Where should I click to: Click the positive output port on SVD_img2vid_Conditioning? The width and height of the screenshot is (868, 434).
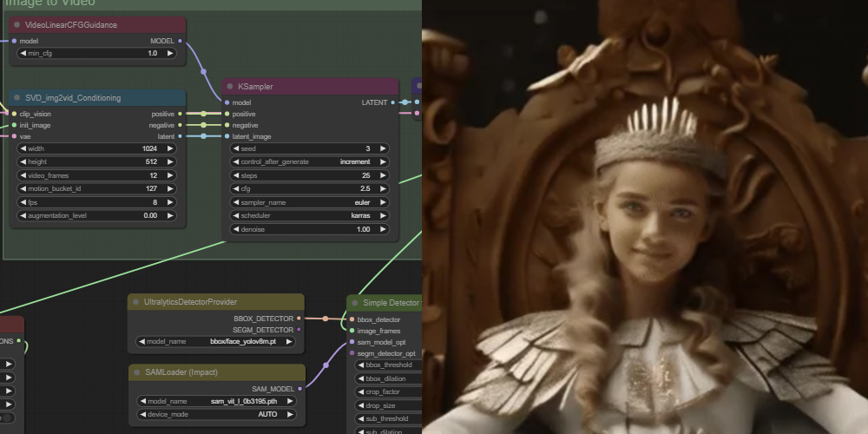[180, 114]
